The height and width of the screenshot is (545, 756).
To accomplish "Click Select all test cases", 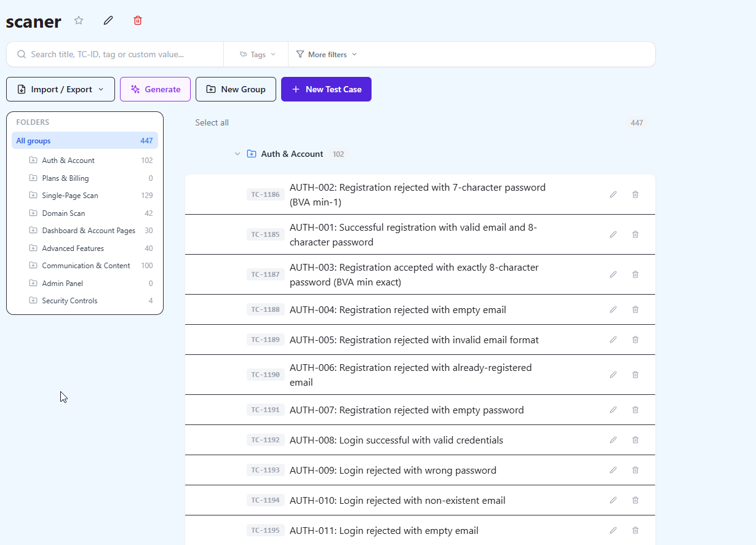I will pos(212,123).
